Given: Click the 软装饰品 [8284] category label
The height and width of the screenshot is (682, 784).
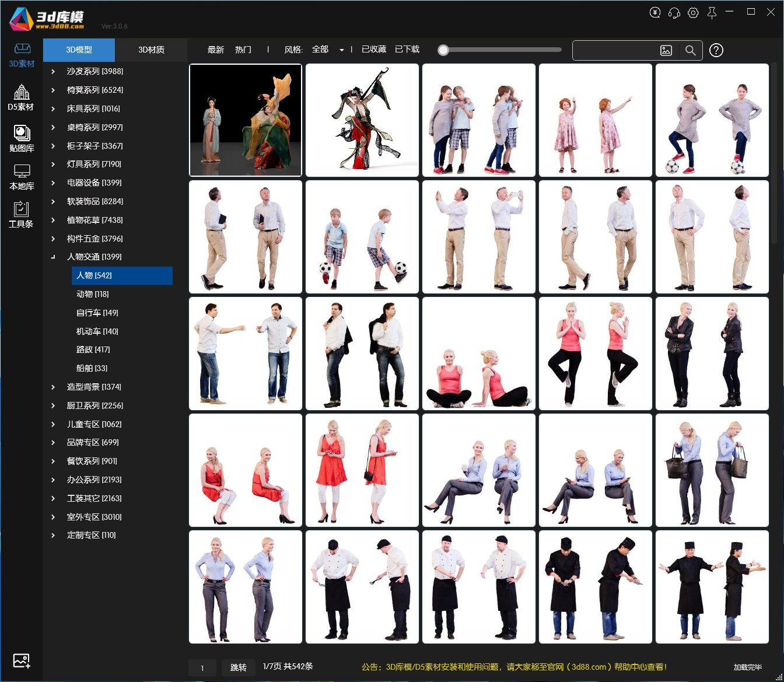Looking at the screenshot, I should (95, 202).
